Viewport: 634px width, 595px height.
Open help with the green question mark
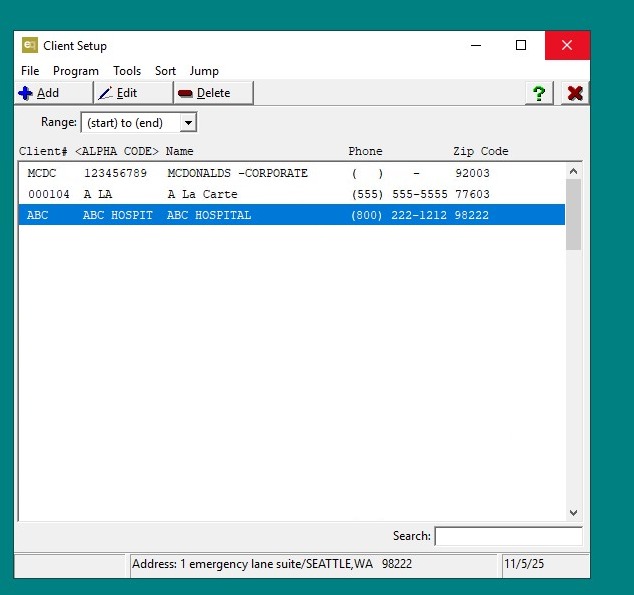point(539,93)
